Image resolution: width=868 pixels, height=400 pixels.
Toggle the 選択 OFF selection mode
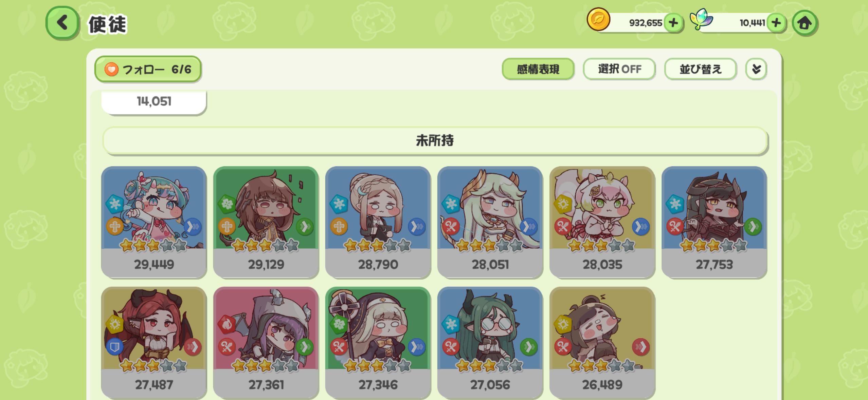pyautogui.click(x=619, y=69)
